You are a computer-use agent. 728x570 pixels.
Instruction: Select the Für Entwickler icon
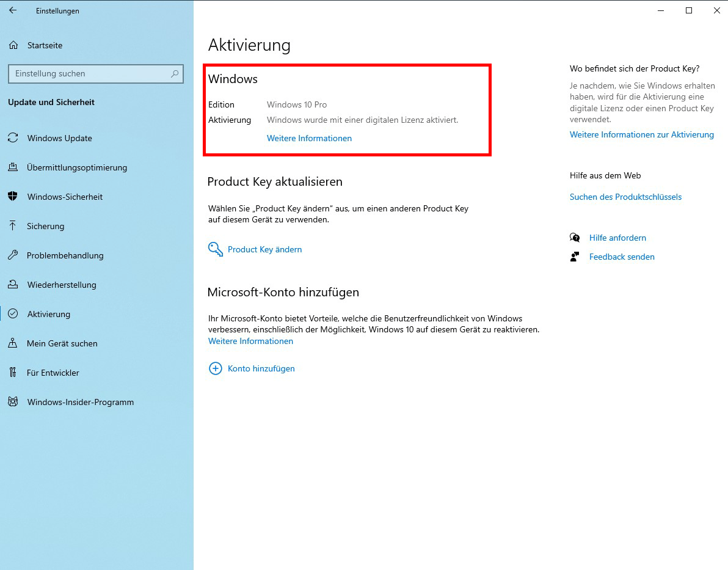click(x=13, y=372)
